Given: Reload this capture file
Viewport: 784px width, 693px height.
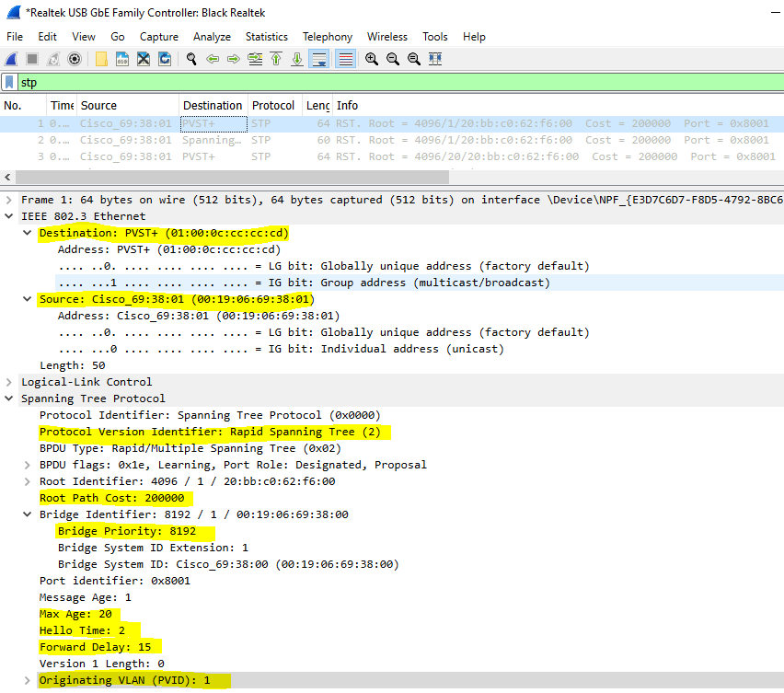Looking at the screenshot, I should coord(165,59).
